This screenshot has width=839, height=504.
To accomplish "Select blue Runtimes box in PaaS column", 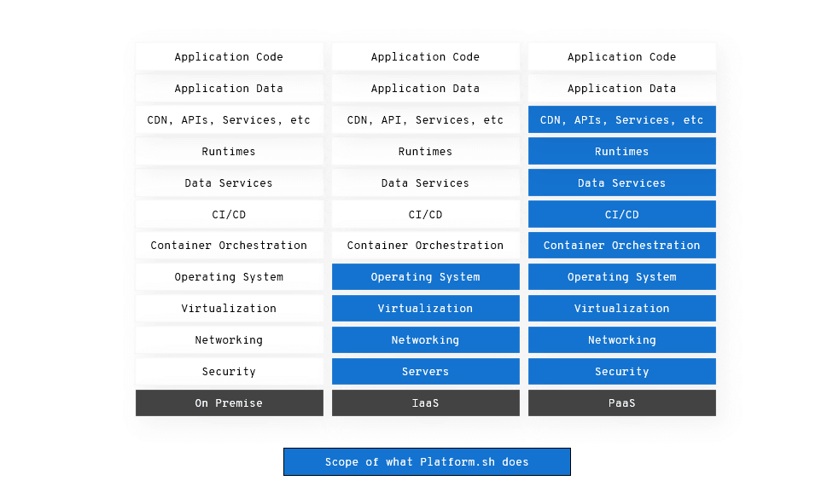I will coord(621,151).
